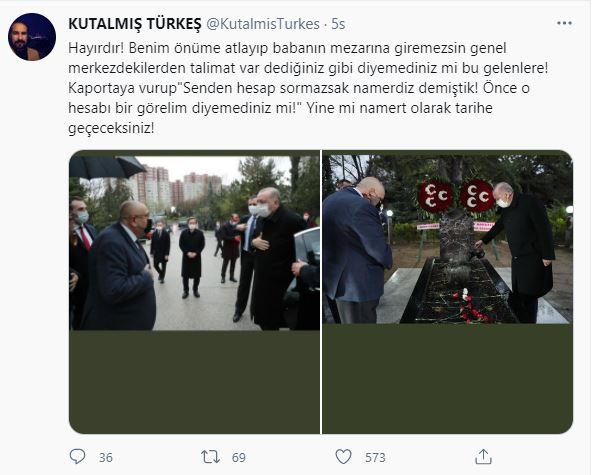Screen dimensions: 600x475
Task: Click the dark area beneath the left photo
Action: tap(194, 382)
